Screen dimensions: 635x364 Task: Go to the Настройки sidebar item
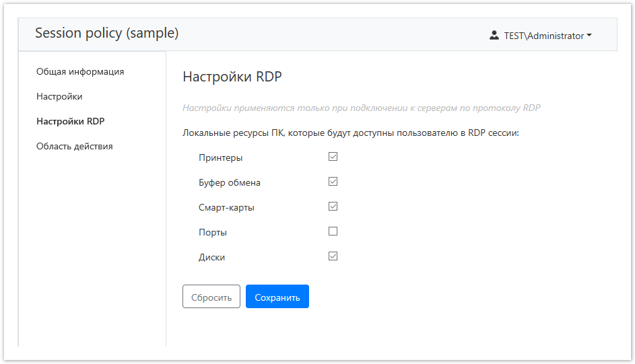coord(59,96)
